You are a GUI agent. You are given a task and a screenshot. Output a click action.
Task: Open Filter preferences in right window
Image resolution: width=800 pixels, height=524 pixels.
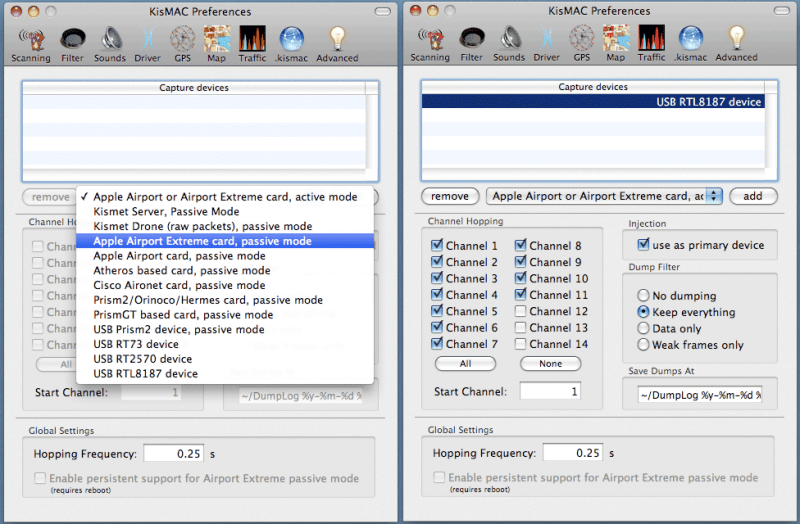point(471,44)
